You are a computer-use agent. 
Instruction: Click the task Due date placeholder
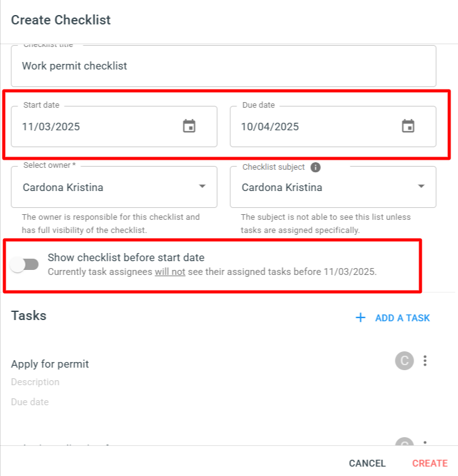(30, 402)
